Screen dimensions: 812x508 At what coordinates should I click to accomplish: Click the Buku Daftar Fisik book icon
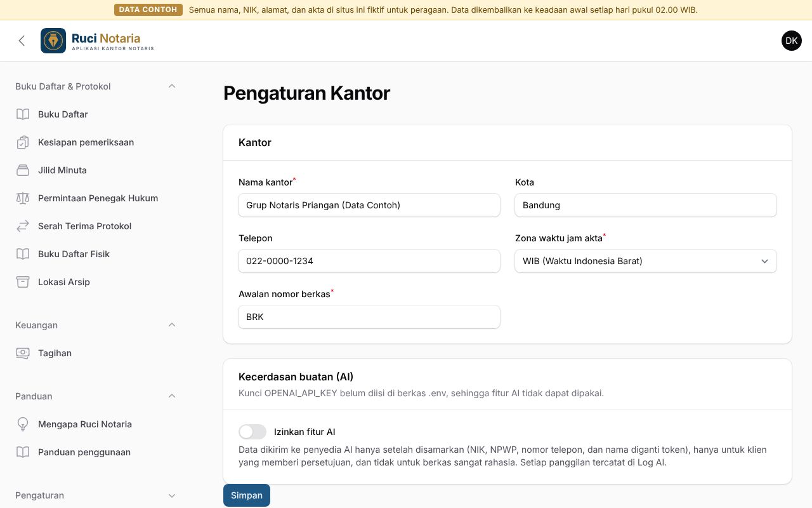(23, 254)
